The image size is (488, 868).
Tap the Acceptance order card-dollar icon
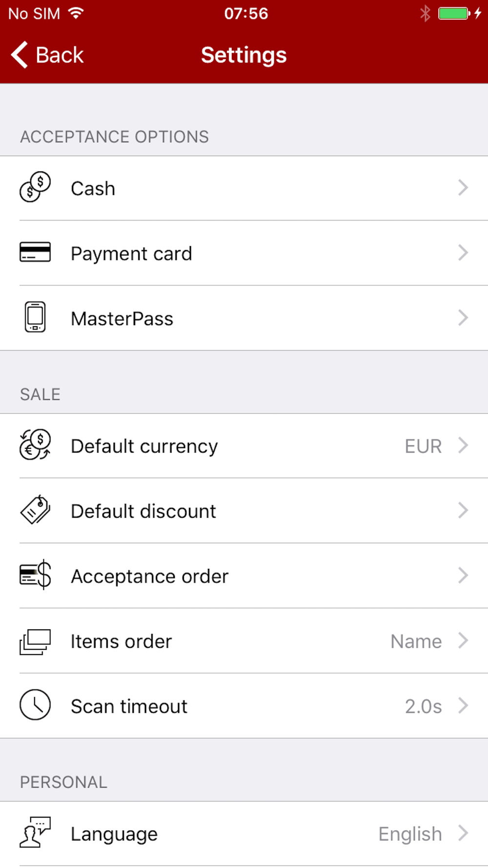[x=35, y=575]
